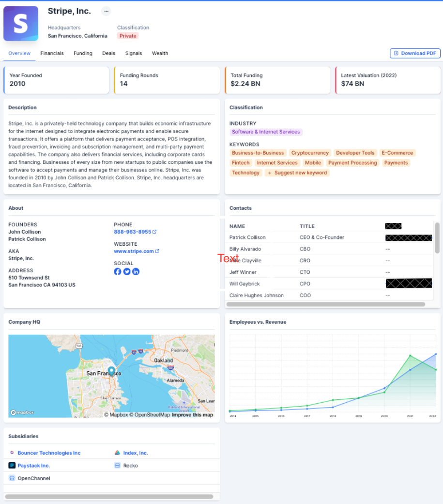
Task: Open Stripe's Facebook social icon
Action: [x=118, y=271]
